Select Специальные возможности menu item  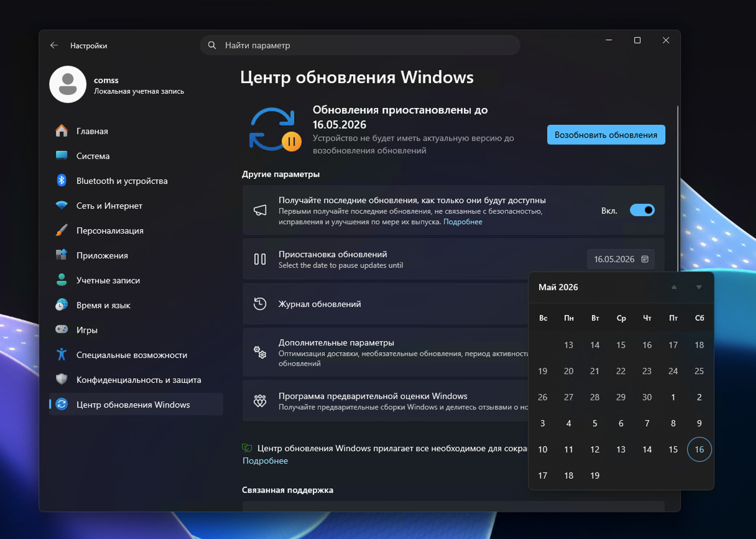[x=132, y=355]
